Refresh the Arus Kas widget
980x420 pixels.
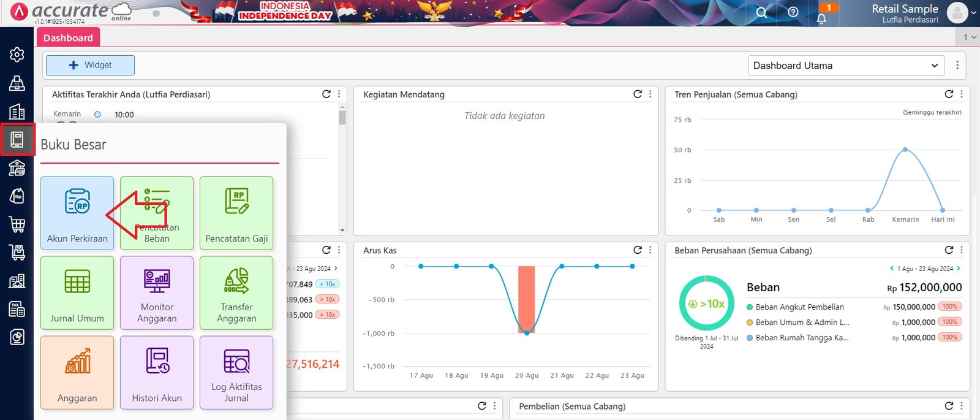coord(638,250)
